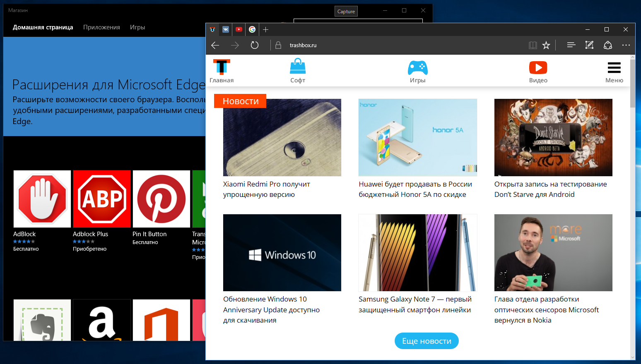This screenshot has height=364, width=641.
Task: Click the Новости section label
Action: [x=240, y=101]
